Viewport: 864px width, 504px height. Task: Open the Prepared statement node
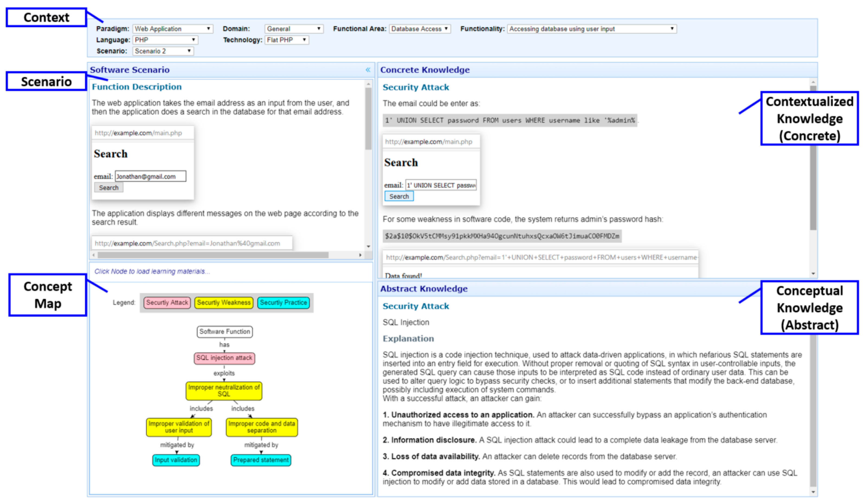[260, 460]
